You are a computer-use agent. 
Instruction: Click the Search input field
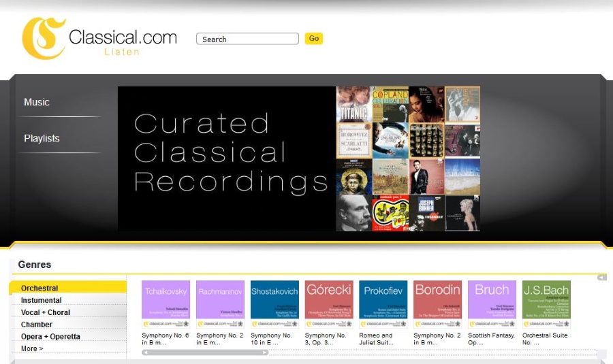click(x=247, y=39)
